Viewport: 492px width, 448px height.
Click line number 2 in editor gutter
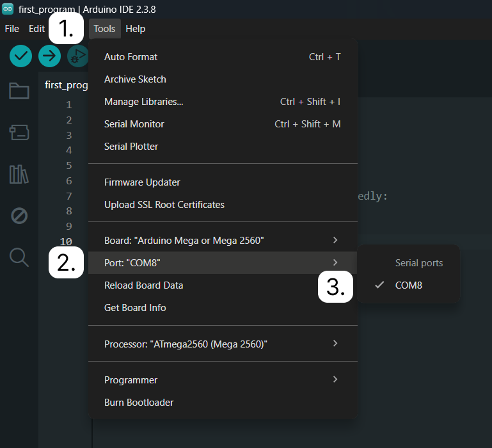click(x=69, y=120)
